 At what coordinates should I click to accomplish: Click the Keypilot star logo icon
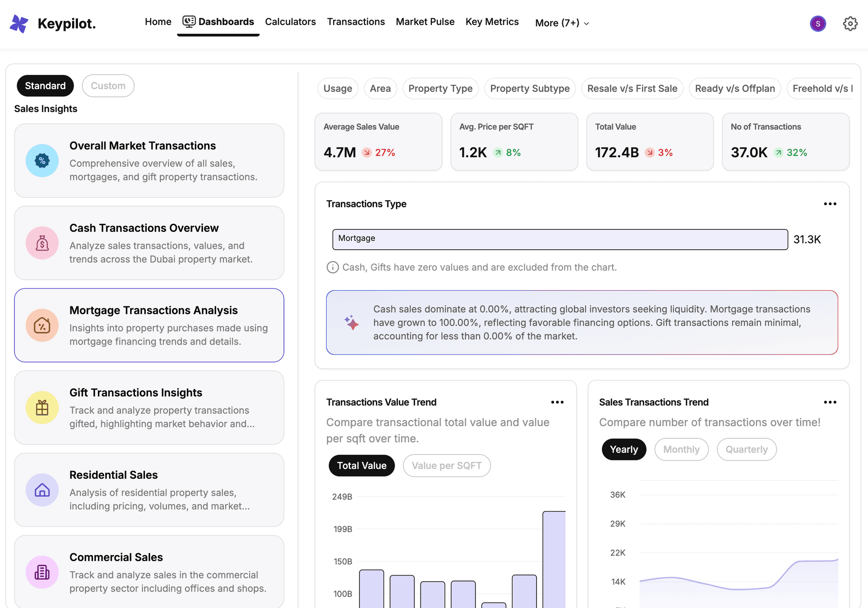coord(19,23)
